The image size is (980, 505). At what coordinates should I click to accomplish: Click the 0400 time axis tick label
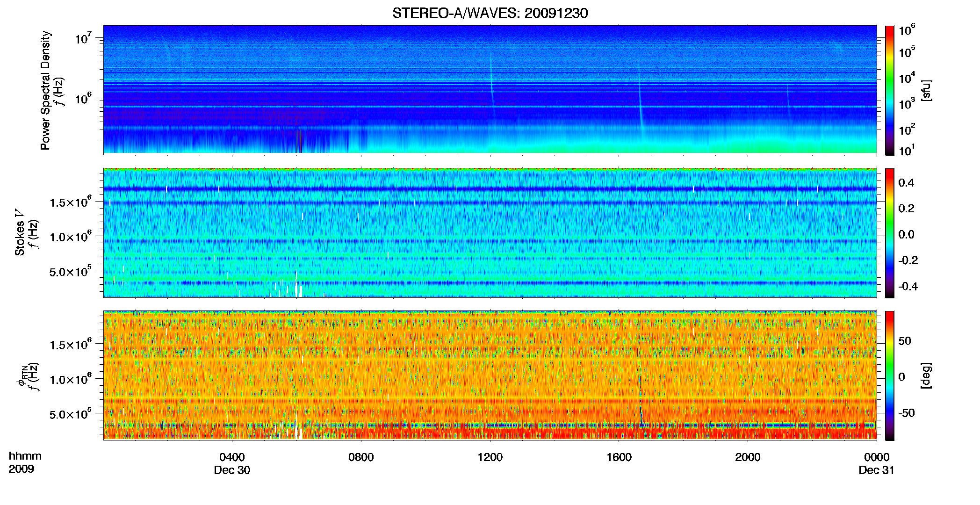[232, 457]
